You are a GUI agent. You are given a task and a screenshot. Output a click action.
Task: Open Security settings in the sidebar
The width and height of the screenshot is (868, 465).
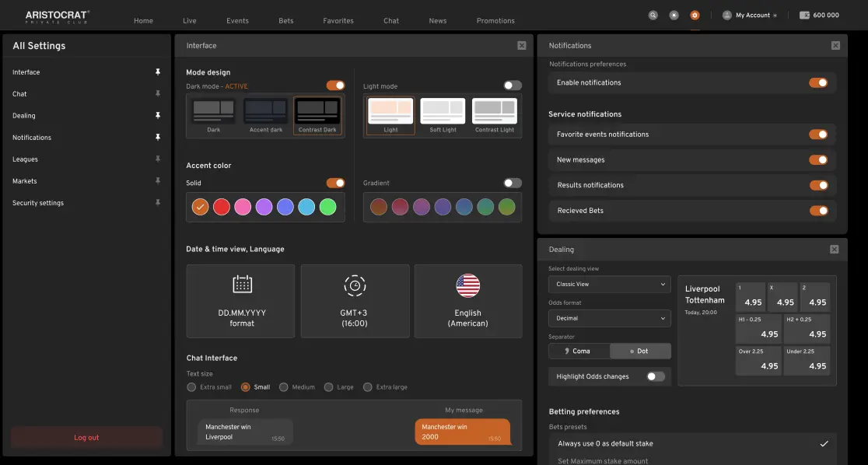(x=38, y=203)
